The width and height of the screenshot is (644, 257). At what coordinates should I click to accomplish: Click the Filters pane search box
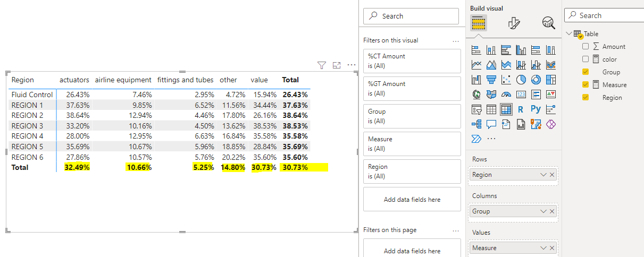click(411, 16)
